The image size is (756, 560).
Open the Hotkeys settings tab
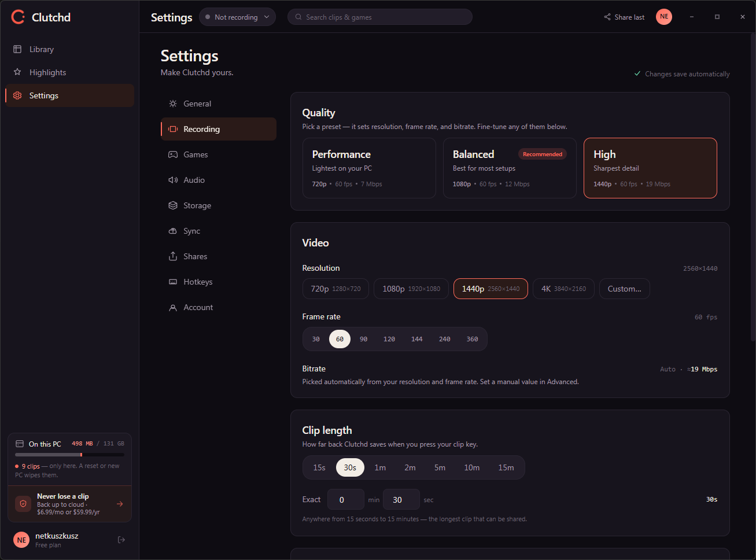point(219,282)
